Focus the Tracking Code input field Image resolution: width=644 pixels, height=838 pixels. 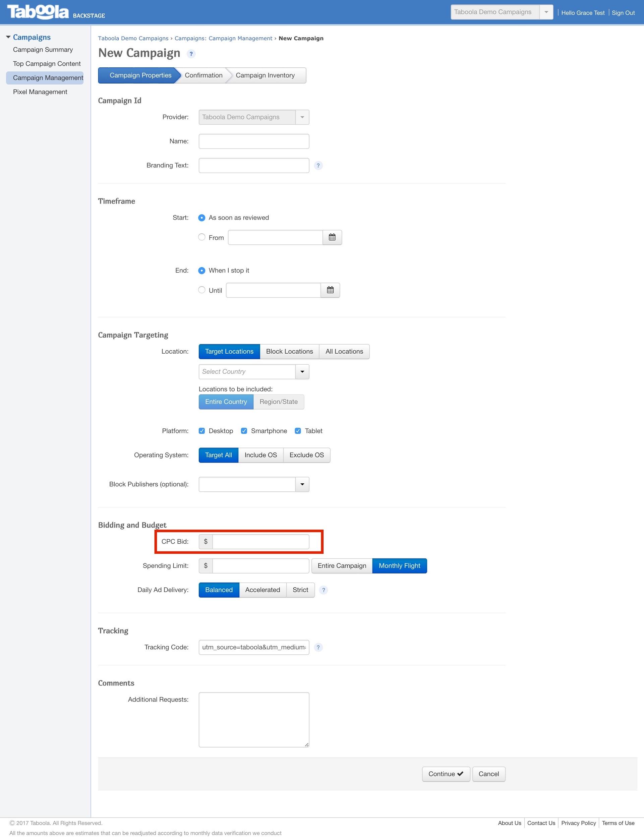[254, 647]
